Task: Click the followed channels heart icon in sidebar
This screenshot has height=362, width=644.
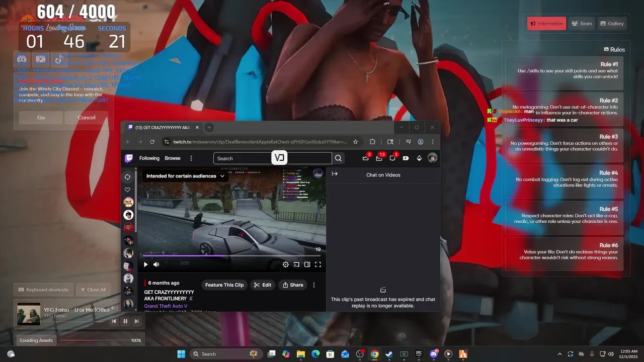Action: pos(128,190)
